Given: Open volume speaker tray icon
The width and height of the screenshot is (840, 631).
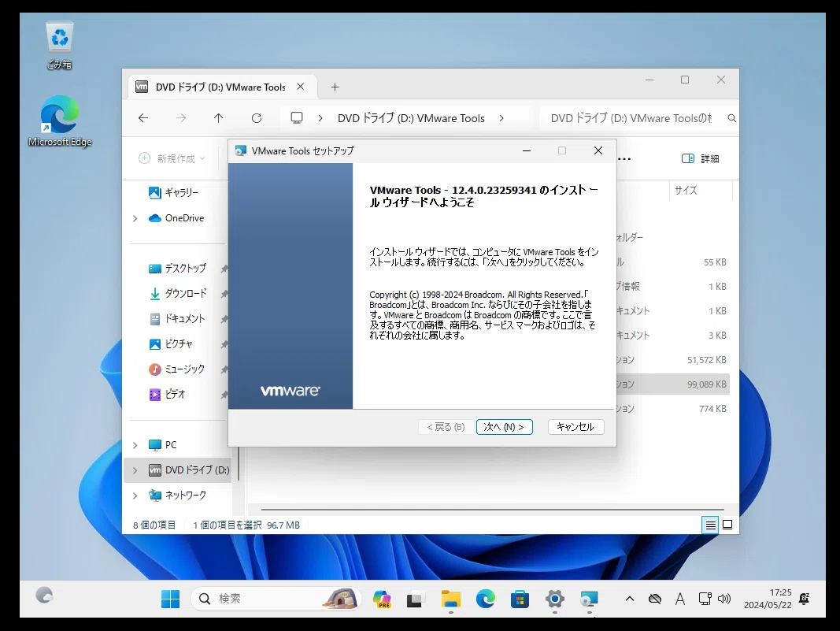Looking at the screenshot, I should [724, 599].
